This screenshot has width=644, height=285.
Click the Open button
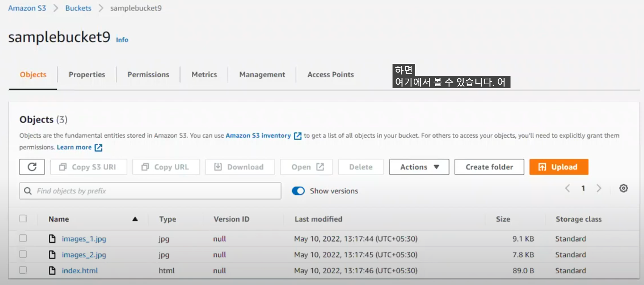(307, 167)
